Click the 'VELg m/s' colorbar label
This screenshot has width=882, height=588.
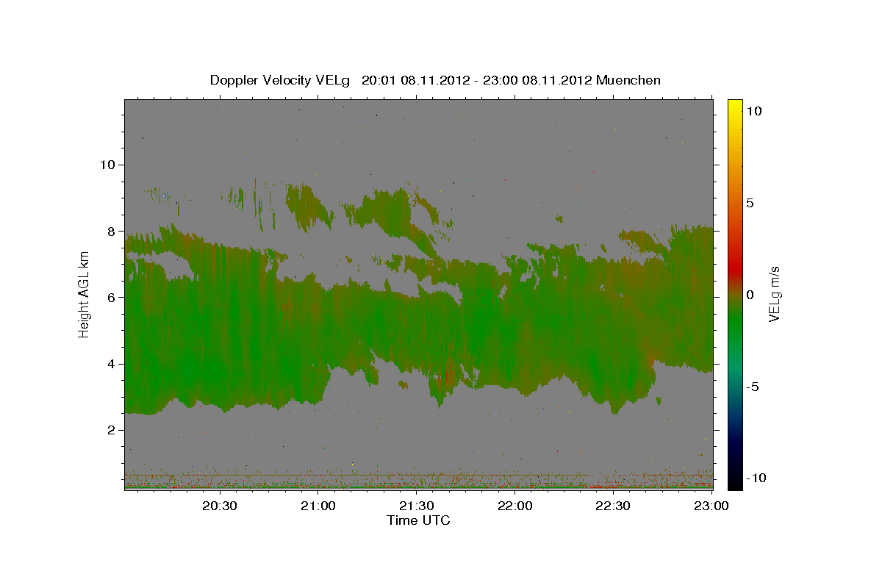coord(774,294)
